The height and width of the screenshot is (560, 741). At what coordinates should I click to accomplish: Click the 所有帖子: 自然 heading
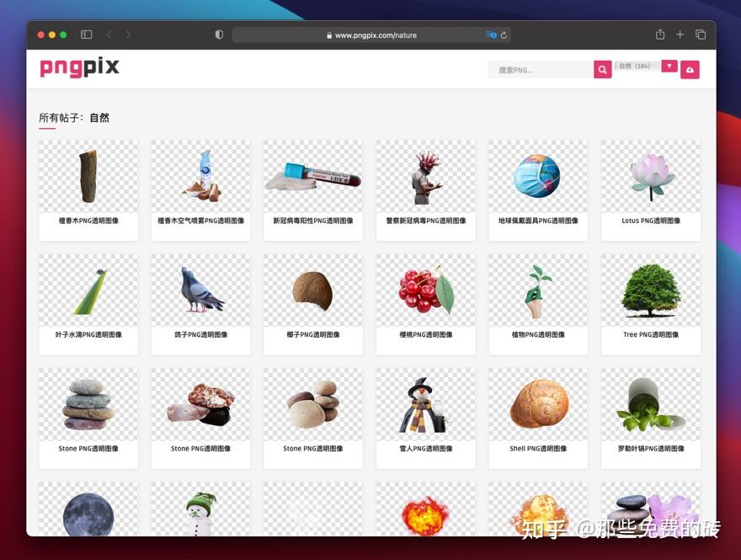pos(74,118)
